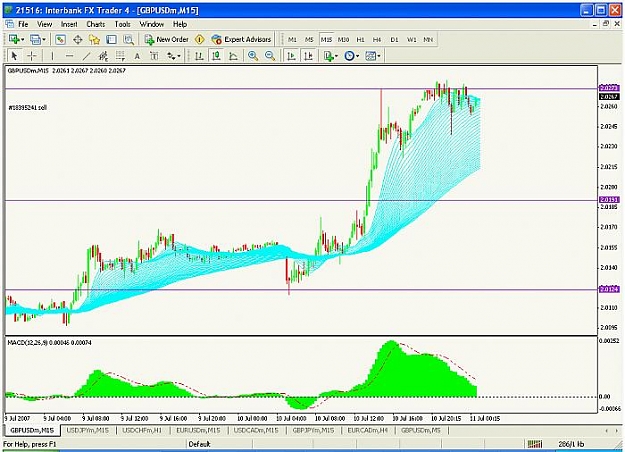Viewport: 625px width, 452px height.
Task: Zoom out on the chart
Action: coord(270,56)
